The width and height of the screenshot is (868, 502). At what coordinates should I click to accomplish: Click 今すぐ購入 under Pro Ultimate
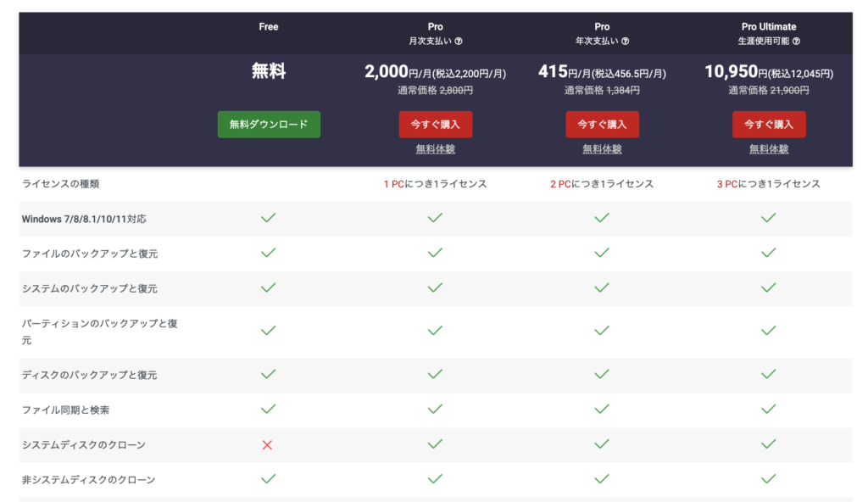click(x=768, y=124)
